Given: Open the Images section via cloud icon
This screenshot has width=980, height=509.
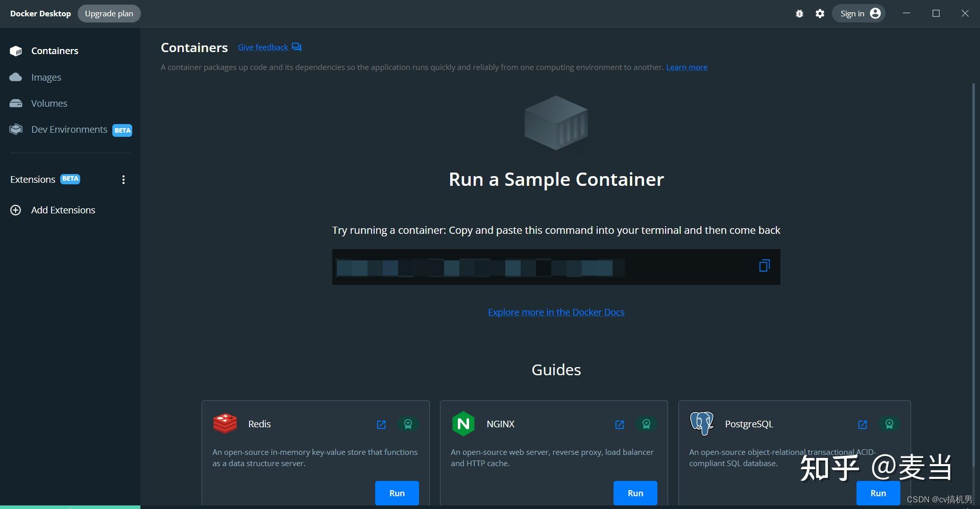Looking at the screenshot, I should [x=15, y=77].
